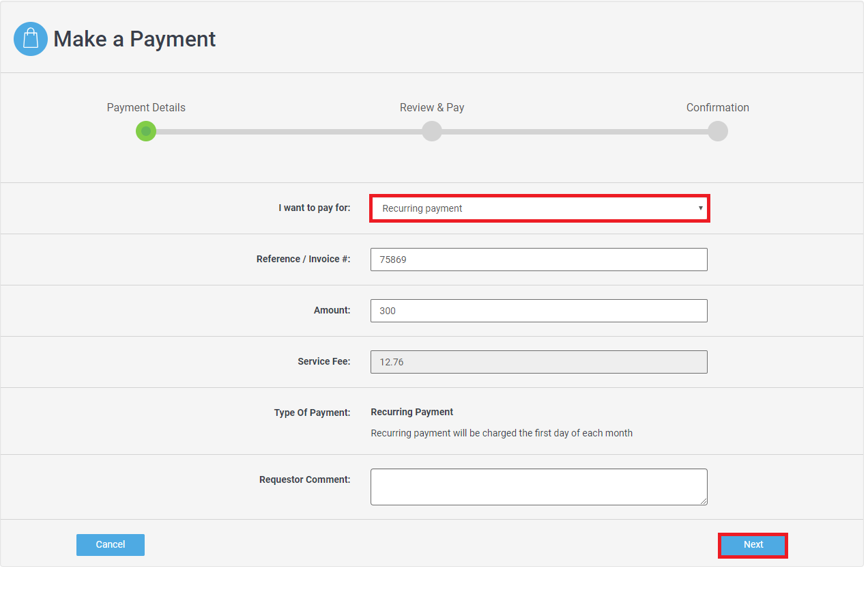This screenshot has height=601, width=868.
Task: Click the Make a Payment heading
Action: point(134,39)
